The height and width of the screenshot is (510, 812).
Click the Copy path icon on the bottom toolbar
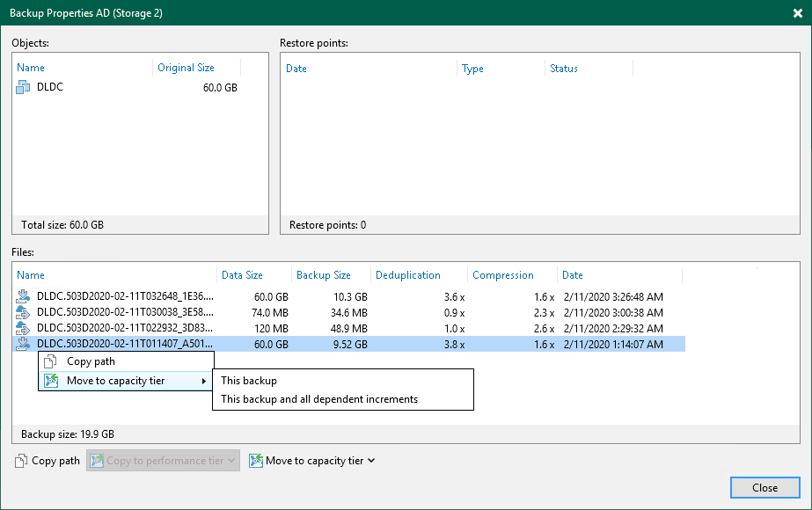pos(19,460)
